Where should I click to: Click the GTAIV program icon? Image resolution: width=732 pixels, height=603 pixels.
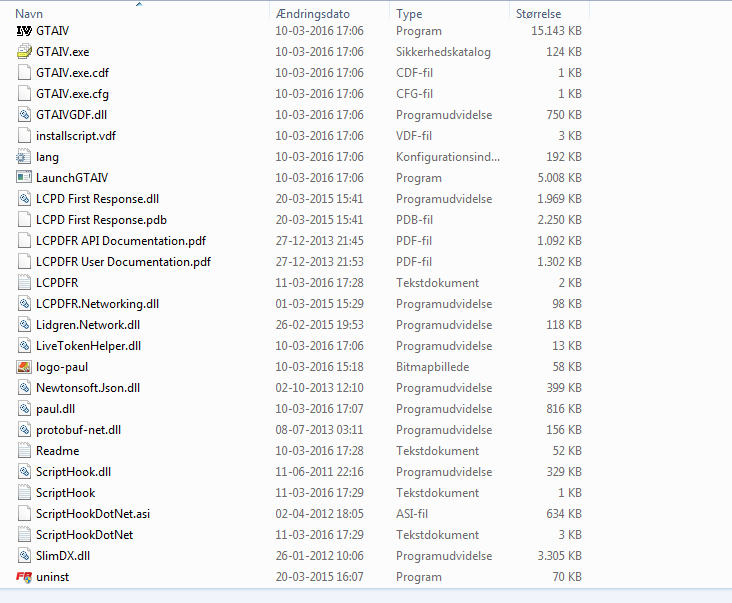point(24,31)
